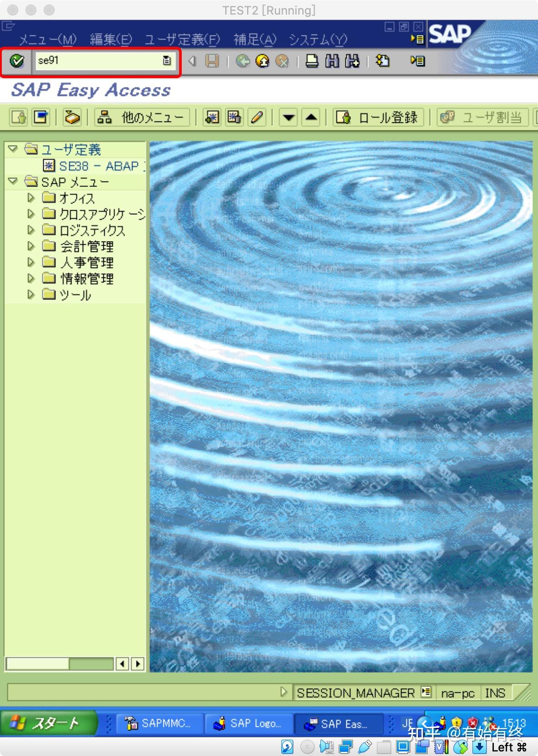Expand the オフィス folder
Image resolution: width=538 pixels, height=756 pixels.
point(31,198)
